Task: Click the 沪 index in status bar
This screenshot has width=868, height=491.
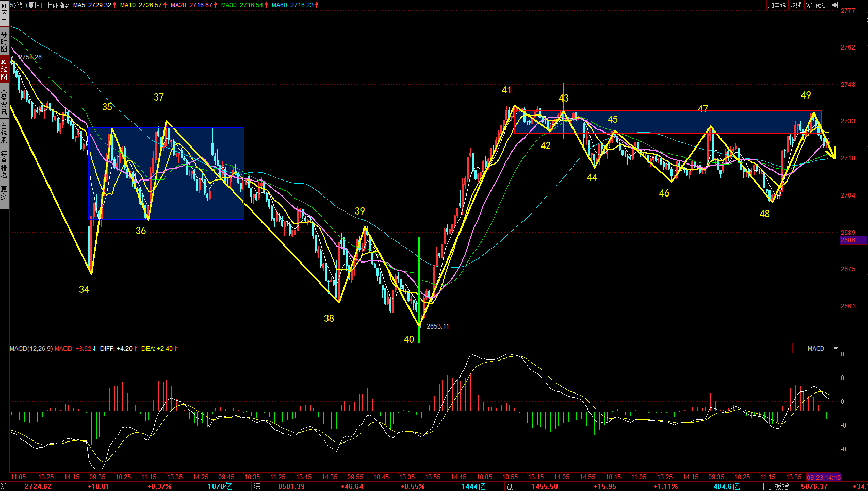Action: tap(4, 486)
